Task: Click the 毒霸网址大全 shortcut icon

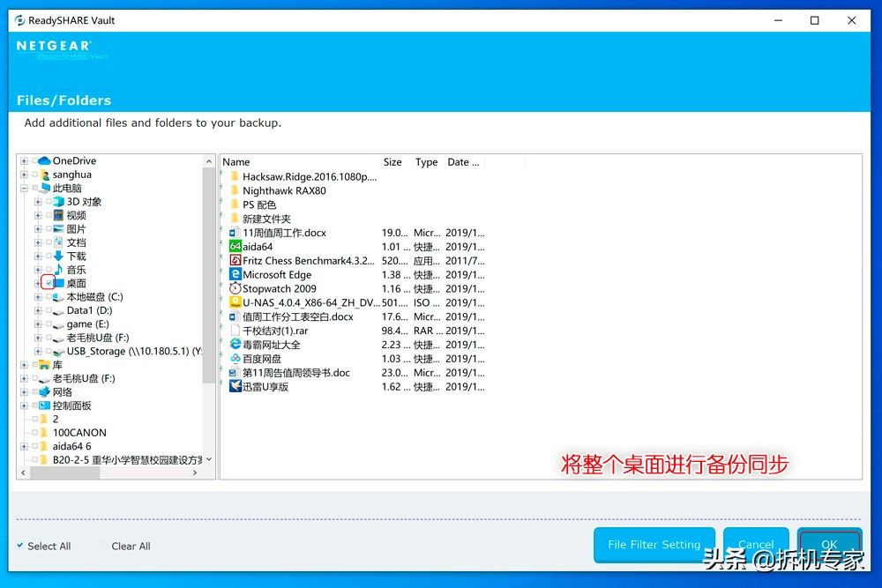Action: click(x=235, y=344)
